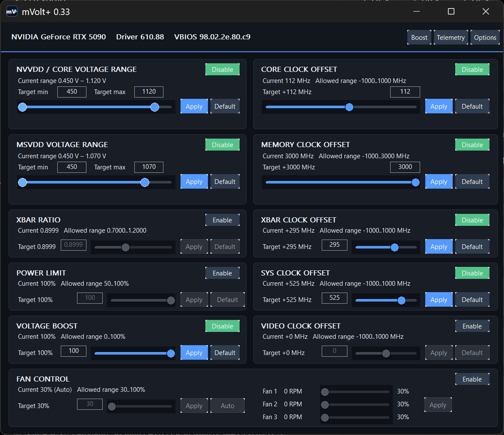This screenshot has height=435, width=504.
Task: Apply MSVDD voltage range settings
Action: 194,181
